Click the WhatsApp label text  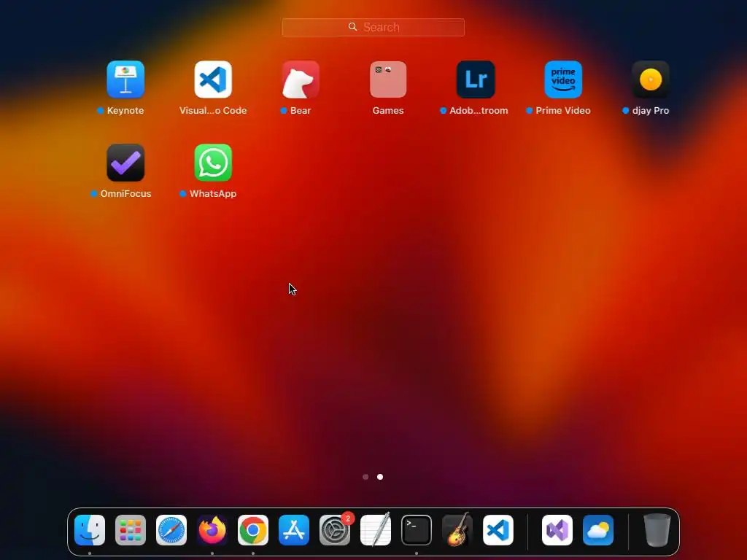(x=213, y=194)
